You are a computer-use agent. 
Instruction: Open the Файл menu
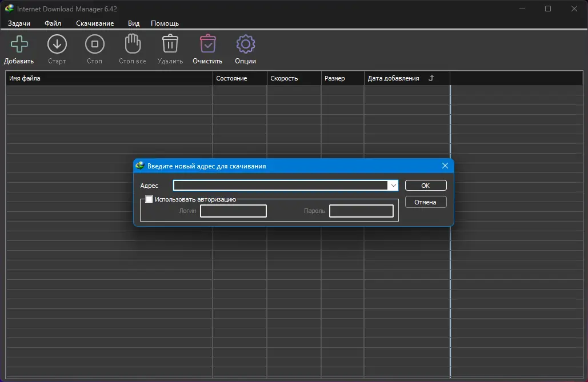click(53, 23)
